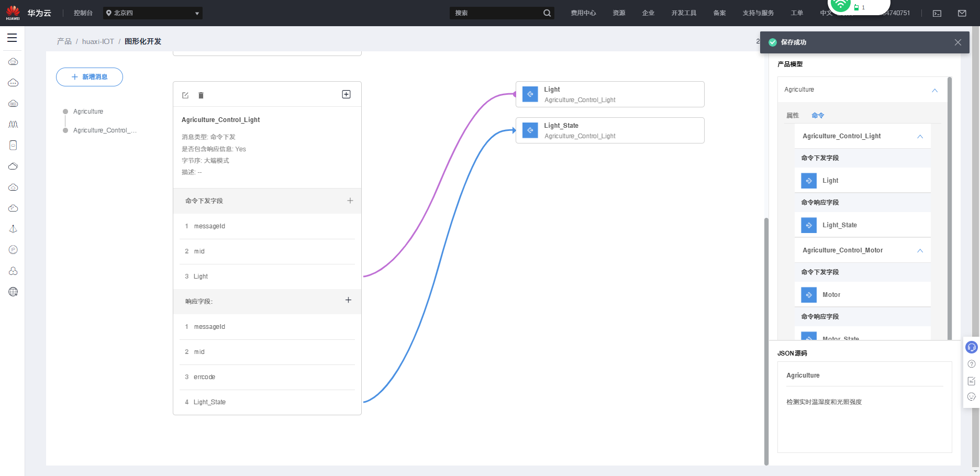
Task: Open the 费用中心 menu
Action: (x=583, y=13)
